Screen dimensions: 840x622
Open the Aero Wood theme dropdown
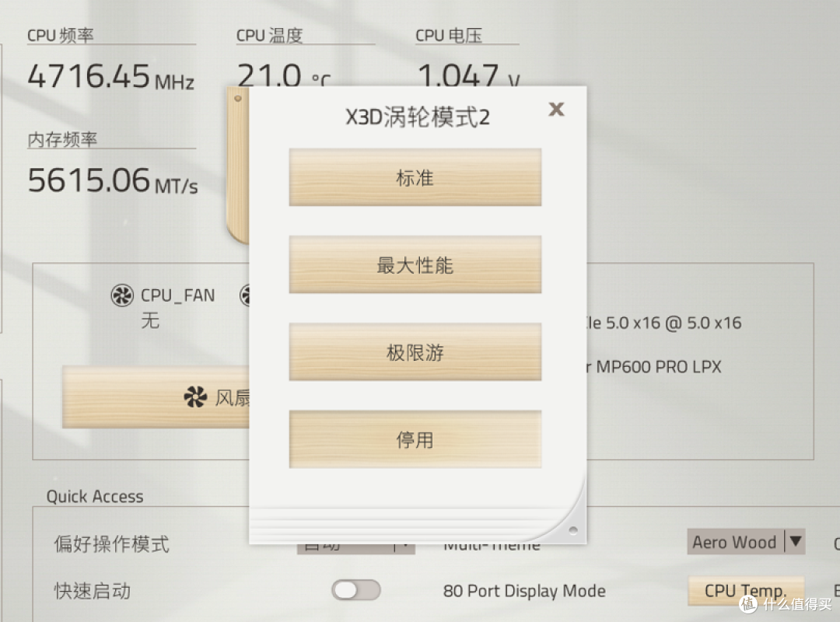tap(746, 542)
